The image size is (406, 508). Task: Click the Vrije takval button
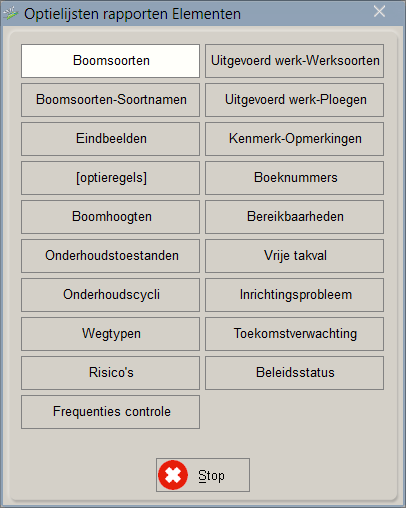(294, 256)
